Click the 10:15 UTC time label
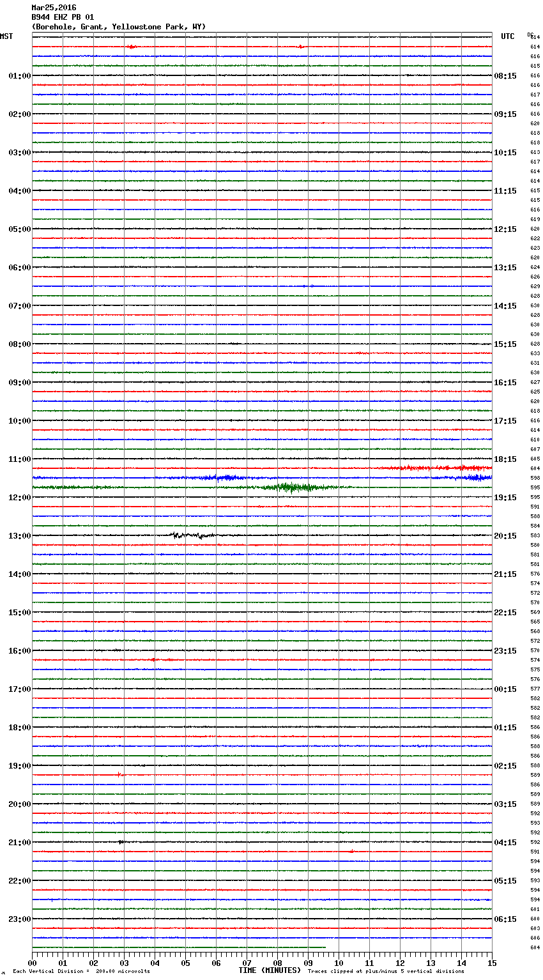 point(505,153)
